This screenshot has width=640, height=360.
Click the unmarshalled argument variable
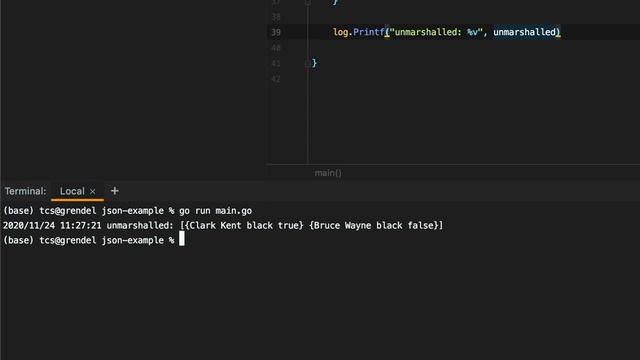tap(524, 32)
